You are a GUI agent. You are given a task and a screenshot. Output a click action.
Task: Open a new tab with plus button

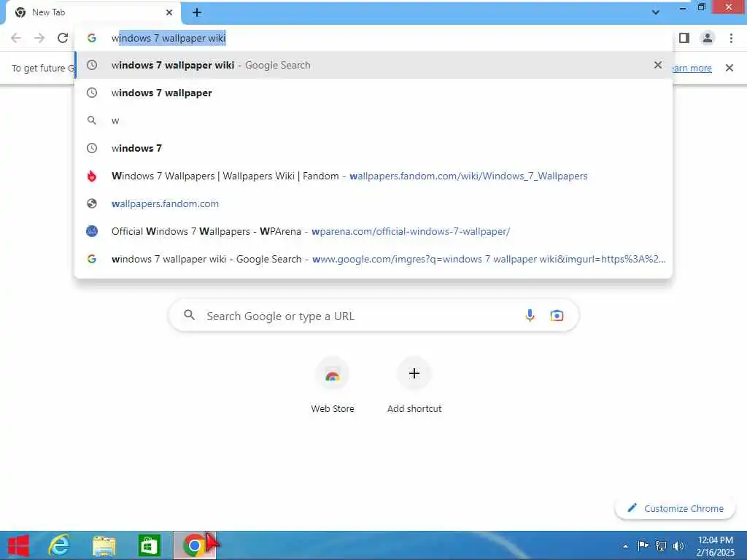tap(197, 12)
